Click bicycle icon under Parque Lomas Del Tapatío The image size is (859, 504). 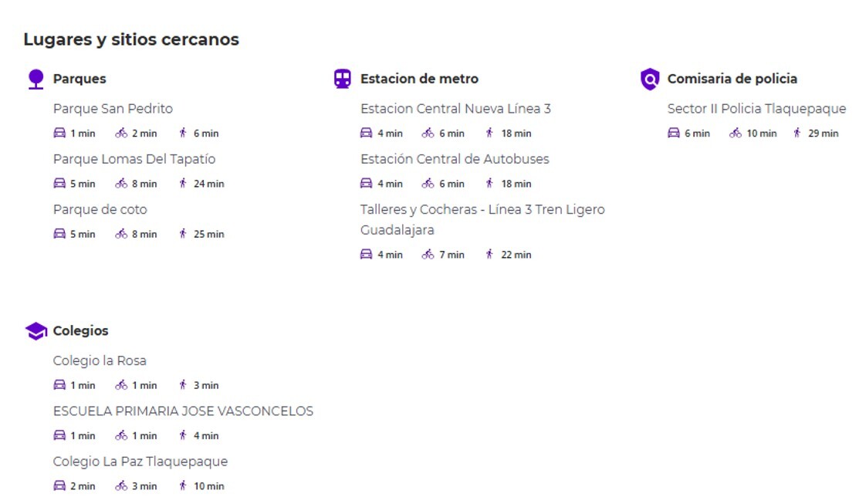pyautogui.click(x=121, y=184)
